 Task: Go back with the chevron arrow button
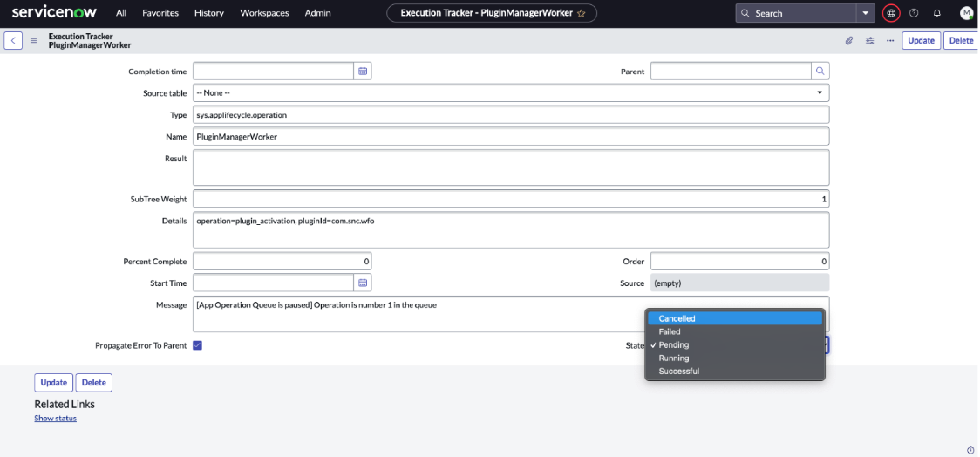point(13,41)
